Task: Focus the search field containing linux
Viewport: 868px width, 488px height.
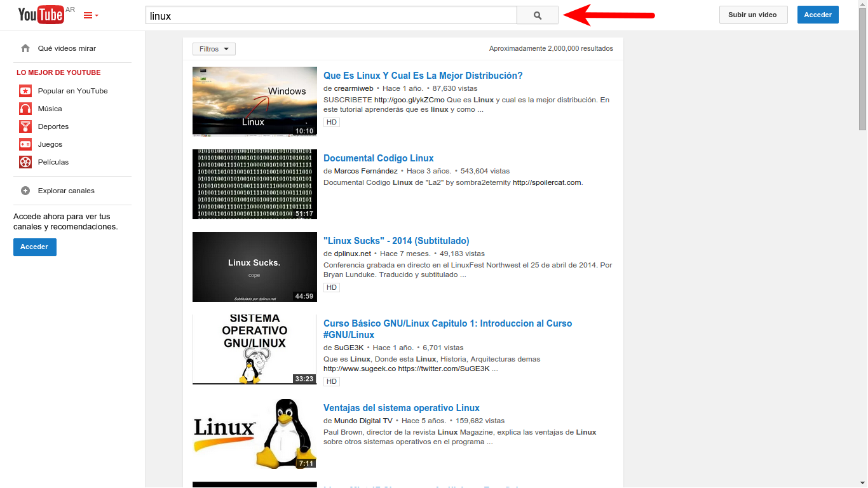Action: 331,16
